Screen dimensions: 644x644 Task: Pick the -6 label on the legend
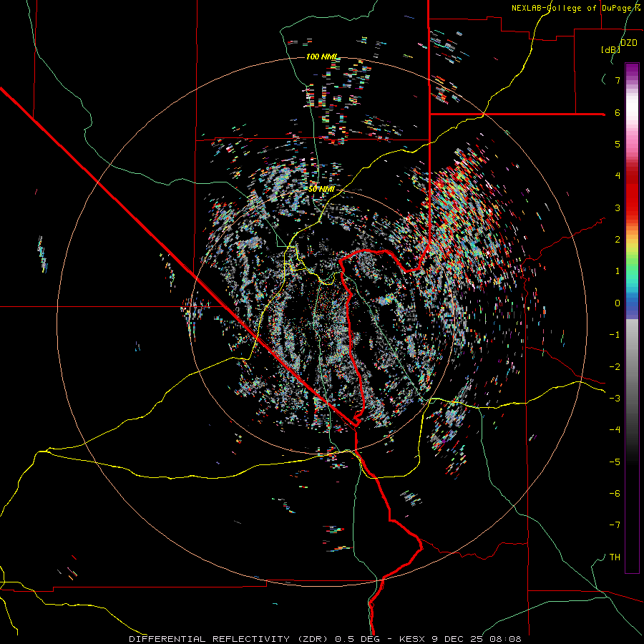[x=615, y=494]
